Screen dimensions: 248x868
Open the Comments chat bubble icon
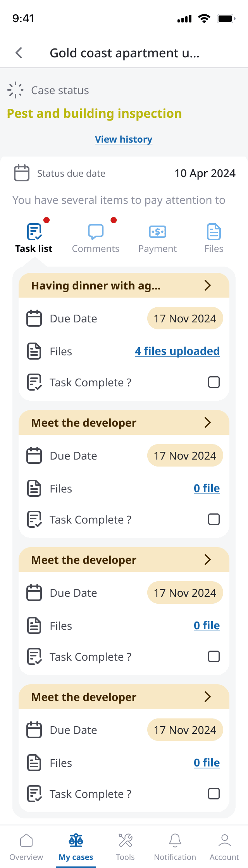coord(96,232)
